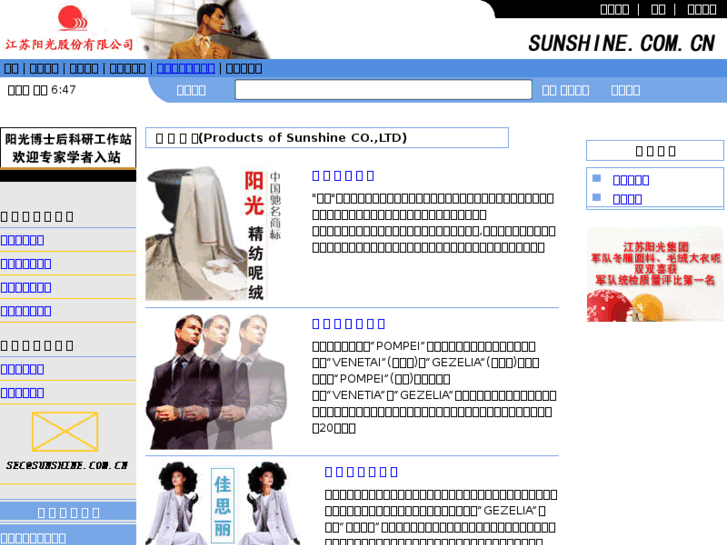Viewport: 727px width, 545px height.
Task: Click the blue square bullet beside second right-panel link
Action: [x=597, y=198]
